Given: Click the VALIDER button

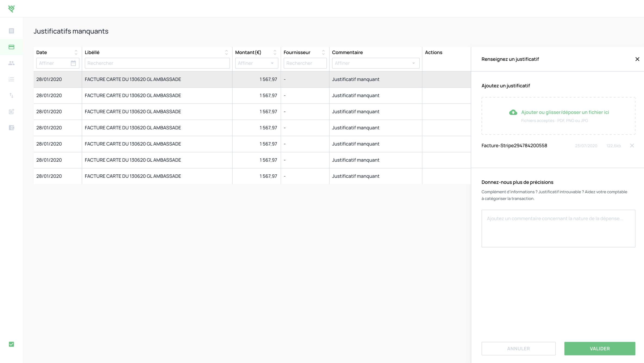Looking at the screenshot, I should click(x=600, y=349).
